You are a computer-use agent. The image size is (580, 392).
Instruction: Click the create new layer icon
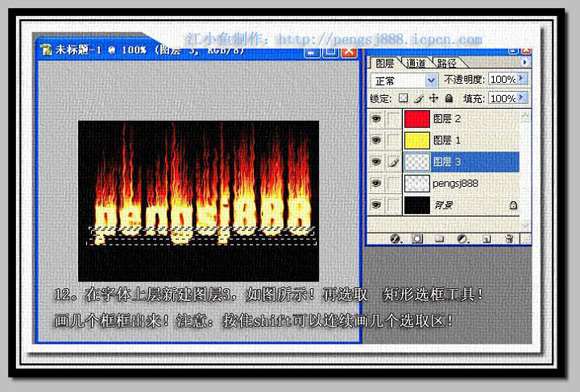(486, 239)
